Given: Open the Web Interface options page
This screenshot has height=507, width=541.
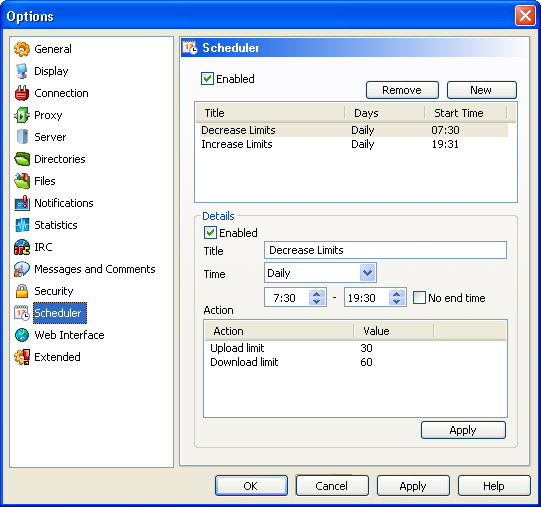Looking at the screenshot, I should [x=69, y=335].
